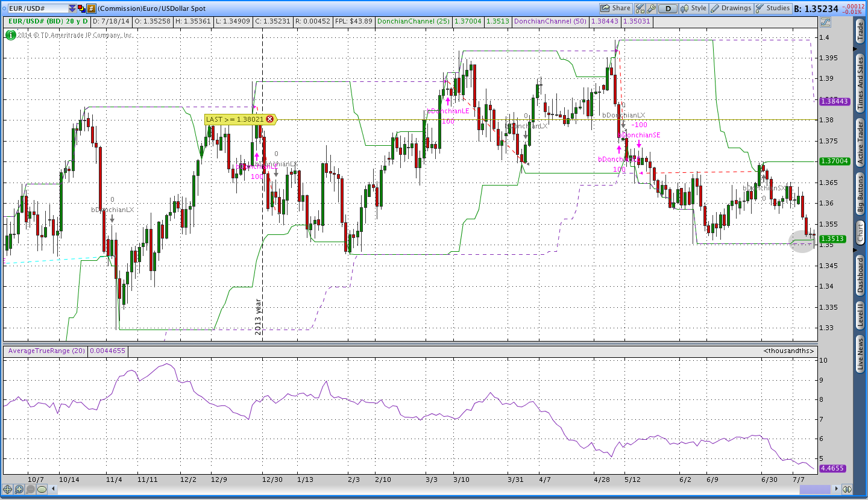Click the 1.37004 green price bubble

(x=835, y=161)
